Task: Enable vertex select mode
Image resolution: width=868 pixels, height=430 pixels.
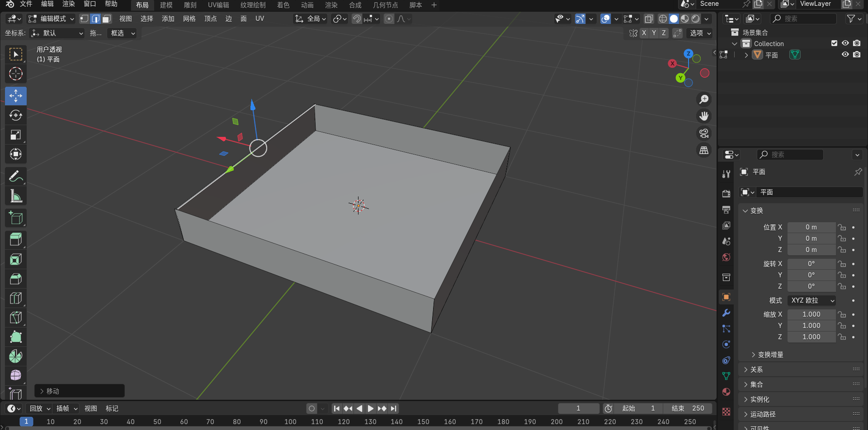Action: pyautogui.click(x=84, y=19)
